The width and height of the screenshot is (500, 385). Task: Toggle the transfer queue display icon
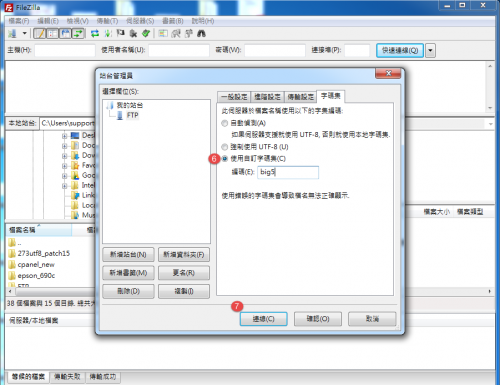[x=78, y=34]
